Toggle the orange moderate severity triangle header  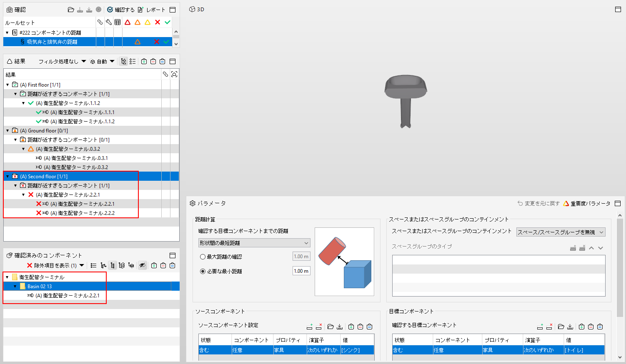coord(138,22)
